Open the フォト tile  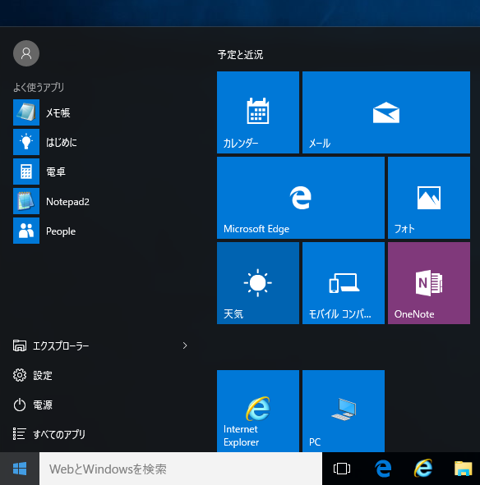pos(429,198)
